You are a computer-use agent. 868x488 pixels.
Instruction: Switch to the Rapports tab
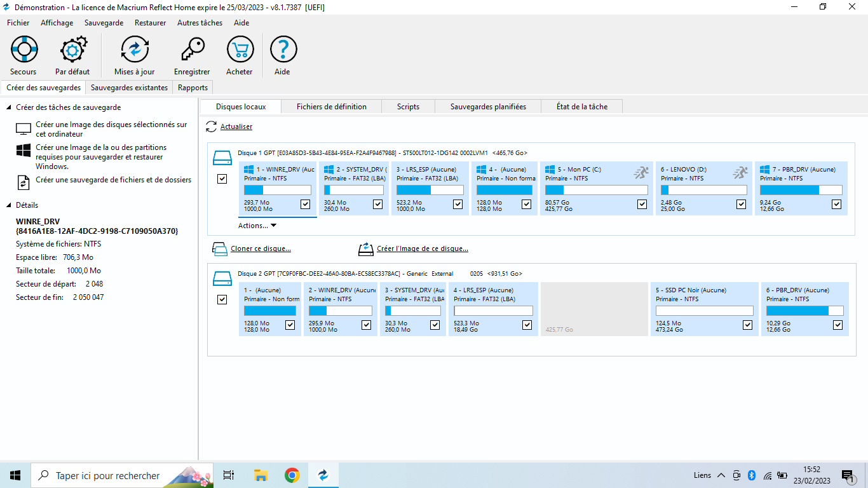pos(193,88)
